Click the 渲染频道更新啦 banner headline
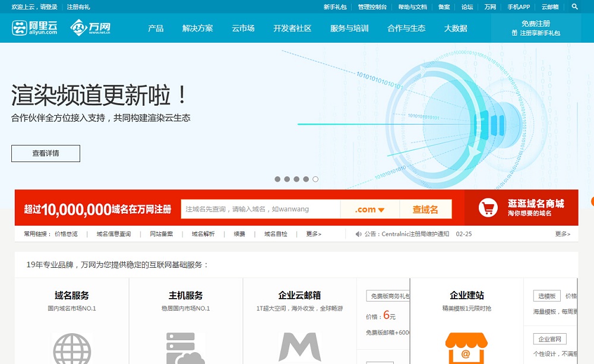 [x=99, y=94]
